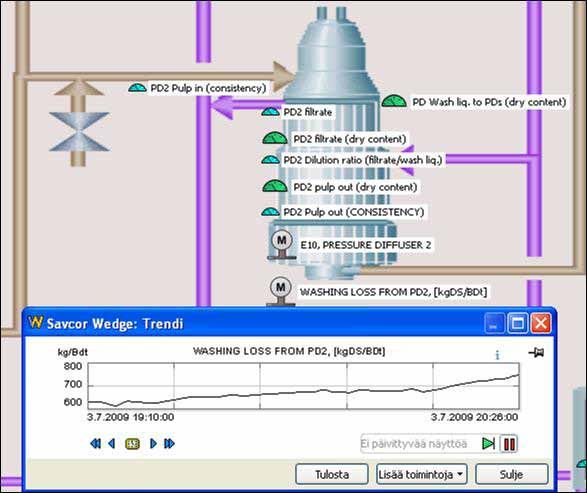Toggle the pin icon on trend chart

(536, 352)
